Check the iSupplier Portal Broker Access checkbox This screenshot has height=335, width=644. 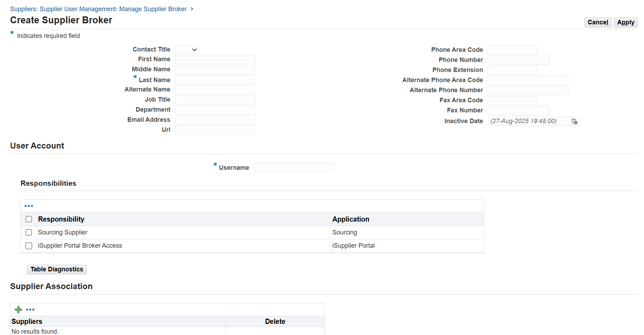point(28,246)
